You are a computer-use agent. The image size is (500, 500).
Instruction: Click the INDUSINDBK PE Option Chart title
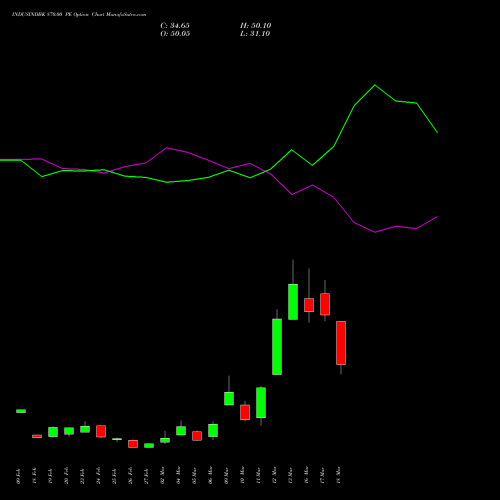tap(79, 15)
